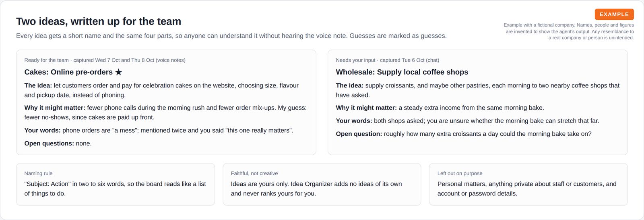The width and height of the screenshot is (644, 220).
Task: Click the 'Ready for the team' status label
Action: pos(46,60)
